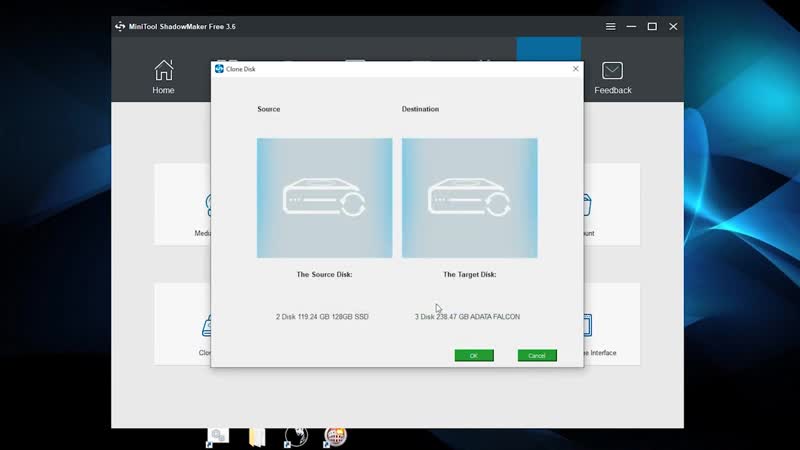This screenshot has width=800, height=450.
Task: Open the hamburger menu in title bar
Action: (610, 27)
